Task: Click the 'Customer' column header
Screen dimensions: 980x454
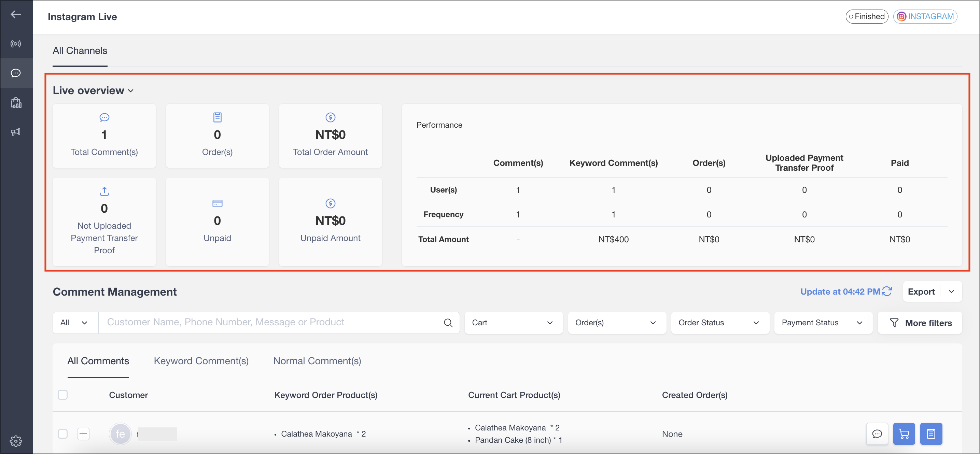Action: 128,395
